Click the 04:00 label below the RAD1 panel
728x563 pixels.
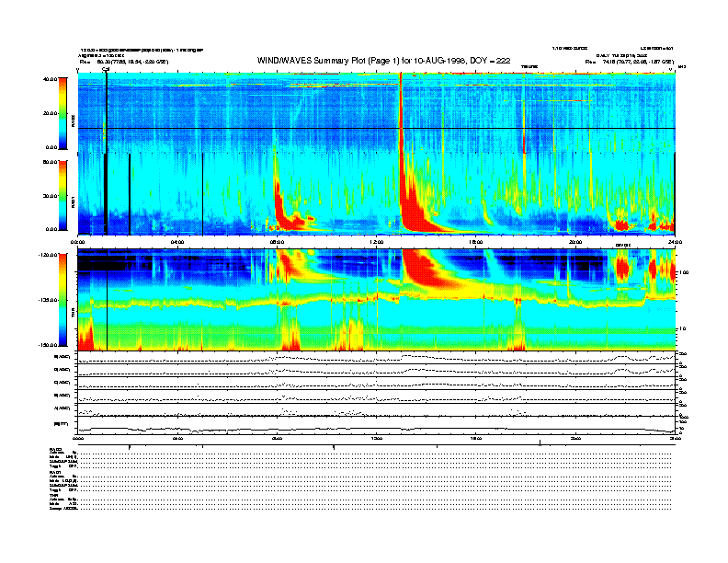coord(177,242)
